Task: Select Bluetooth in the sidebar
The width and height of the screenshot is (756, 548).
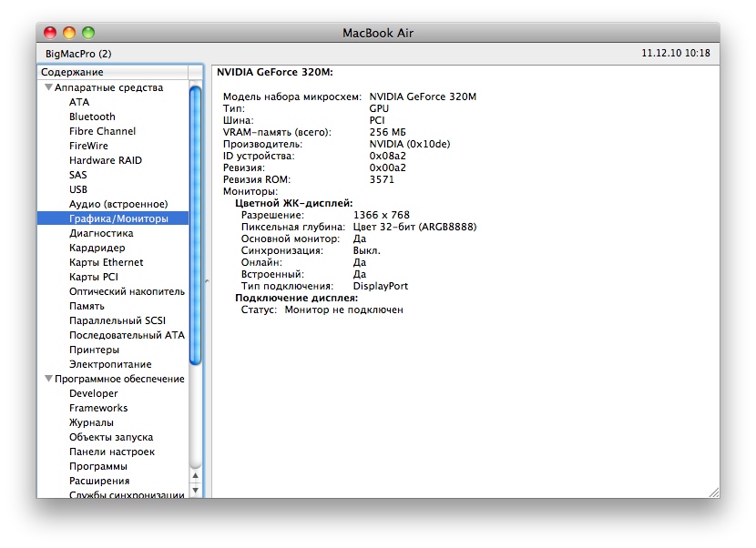Action: click(x=92, y=117)
